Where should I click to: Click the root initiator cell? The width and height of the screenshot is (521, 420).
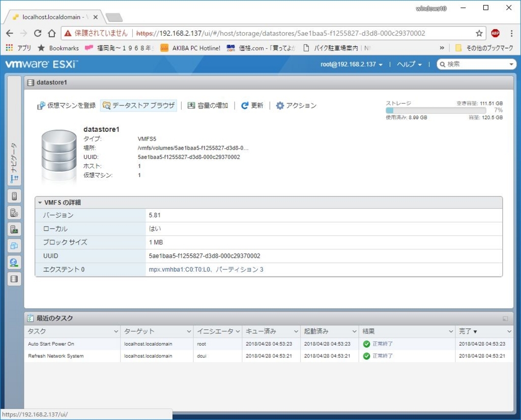click(201, 344)
